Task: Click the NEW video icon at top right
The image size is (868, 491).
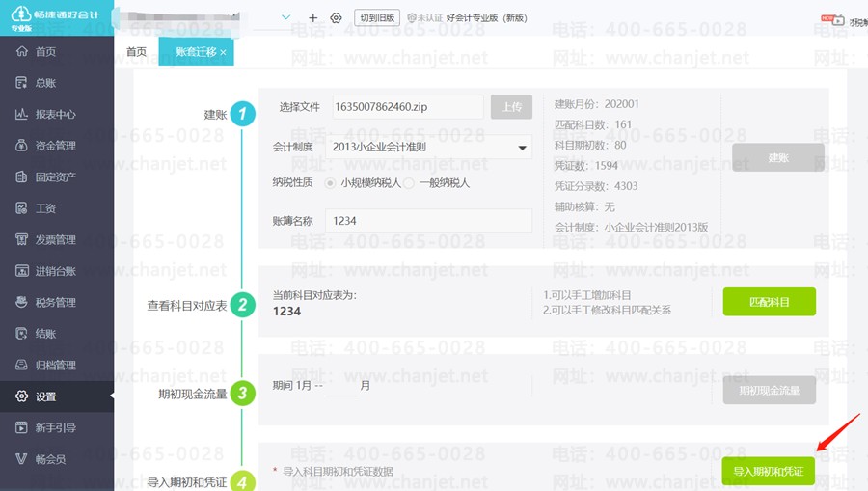Action: tap(833, 20)
